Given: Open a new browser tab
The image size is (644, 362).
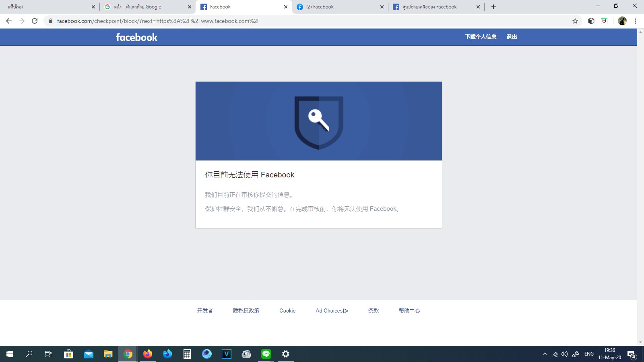Looking at the screenshot, I should (x=493, y=7).
